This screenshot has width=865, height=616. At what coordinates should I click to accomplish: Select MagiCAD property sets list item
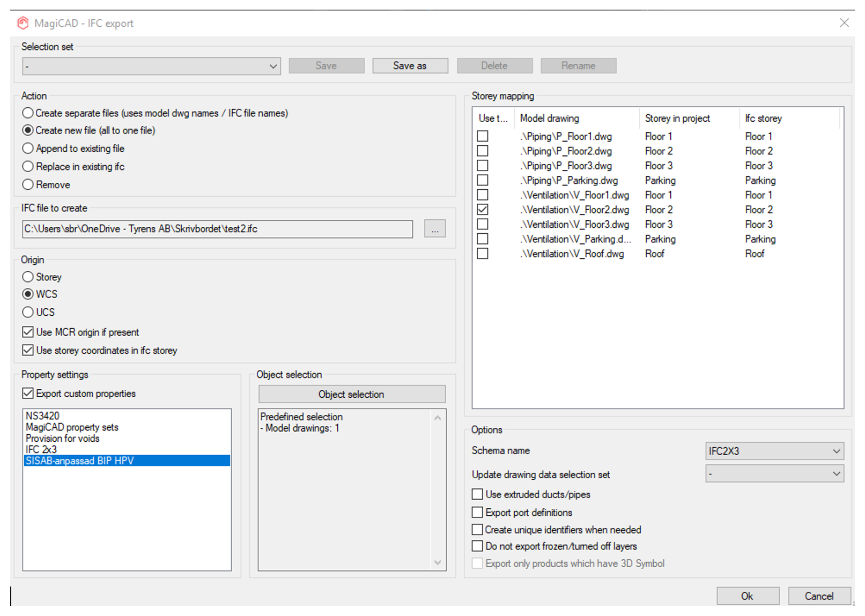(127, 427)
